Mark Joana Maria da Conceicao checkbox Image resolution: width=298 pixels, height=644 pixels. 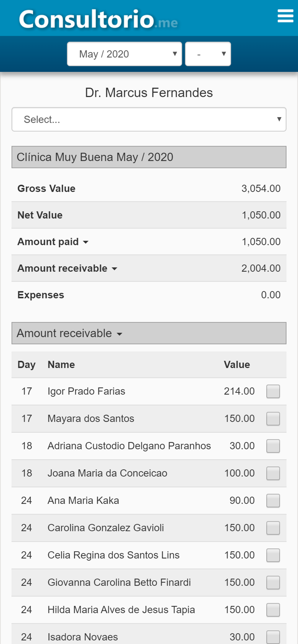tap(273, 473)
